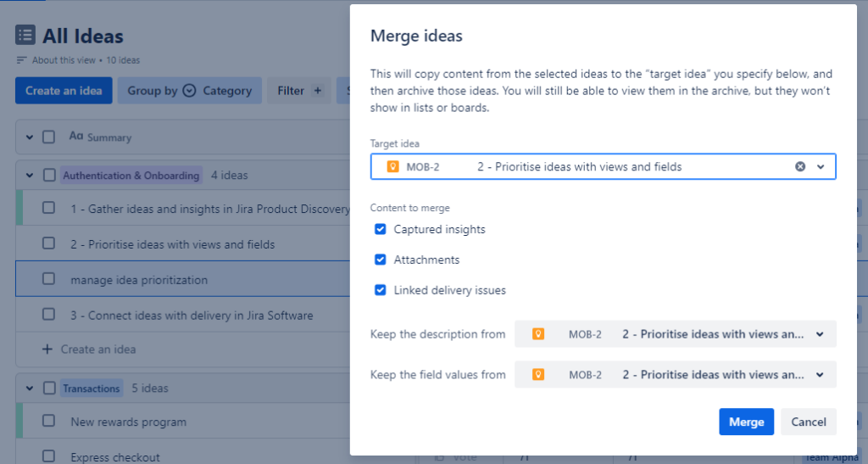The width and height of the screenshot is (868, 464).
Task: Click the About this view icon
Action: (x=21, y=59)
